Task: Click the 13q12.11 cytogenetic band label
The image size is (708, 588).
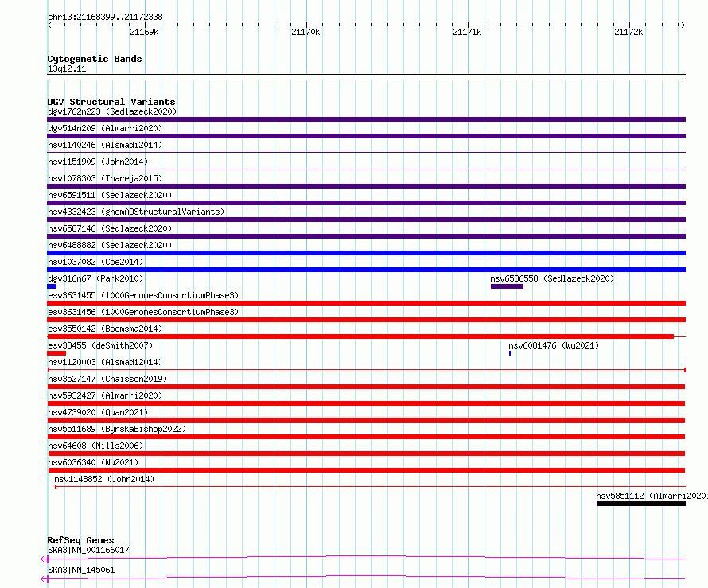Action: coord(67,69)
